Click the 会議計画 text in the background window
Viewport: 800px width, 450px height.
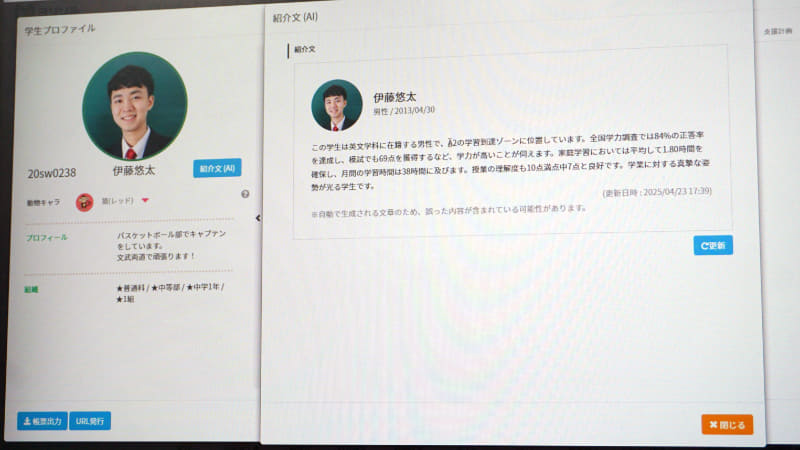778,32
